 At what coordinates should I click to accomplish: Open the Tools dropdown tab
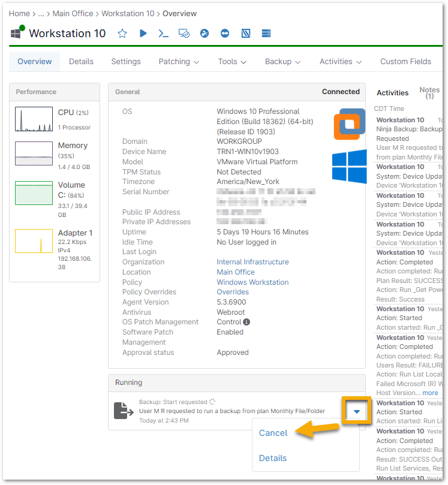tap(232, 62)
